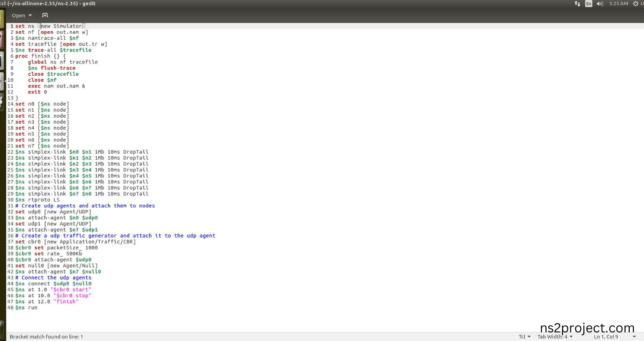Click line 'exit 0'
This screenshot has height=341, width=644.
coord(37,92)
